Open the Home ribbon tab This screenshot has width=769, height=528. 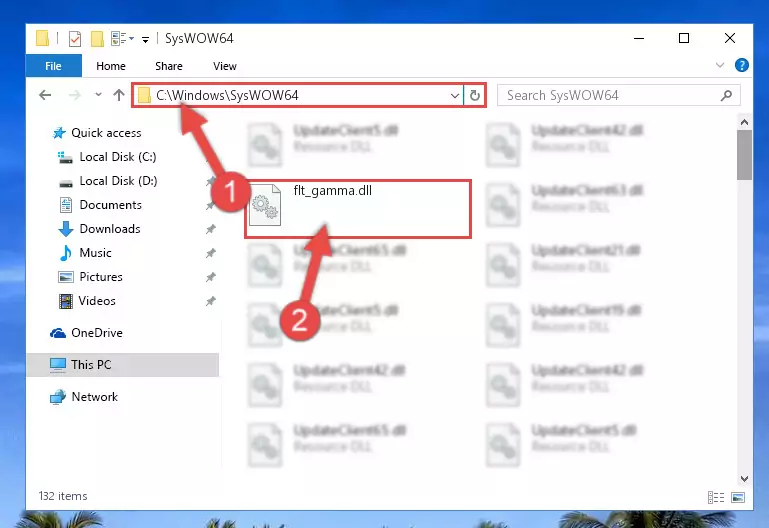click(111, 66)
